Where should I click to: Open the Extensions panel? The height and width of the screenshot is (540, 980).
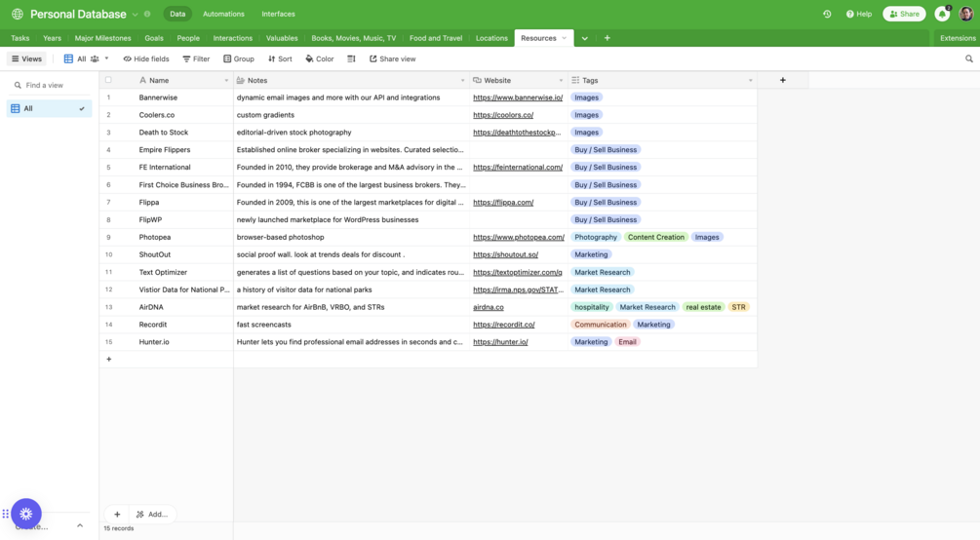point(958,38)
